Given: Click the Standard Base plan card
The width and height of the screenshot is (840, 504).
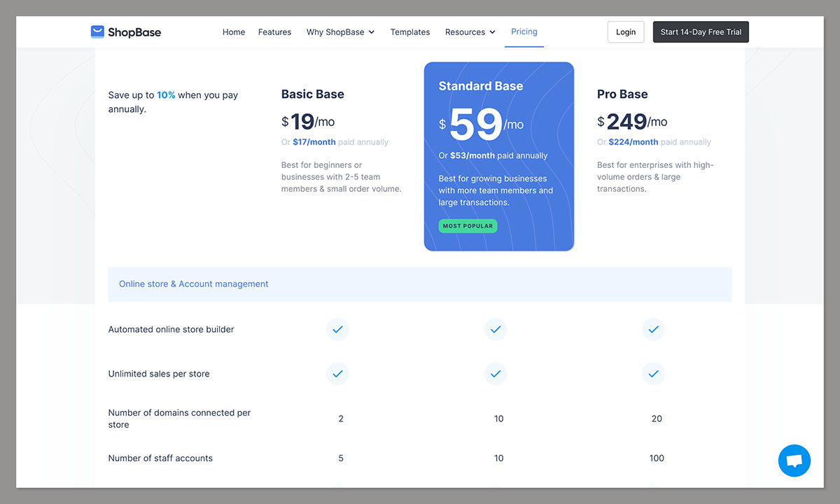Looking at the screenshot, I should [498, 156].
